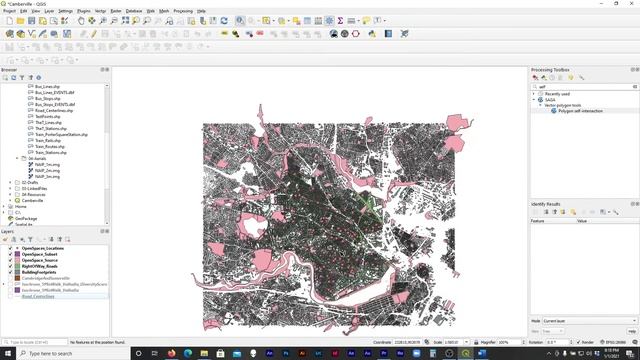Click the Open Data Source Manager icon
640x360 pixels.
pos(9,34)
